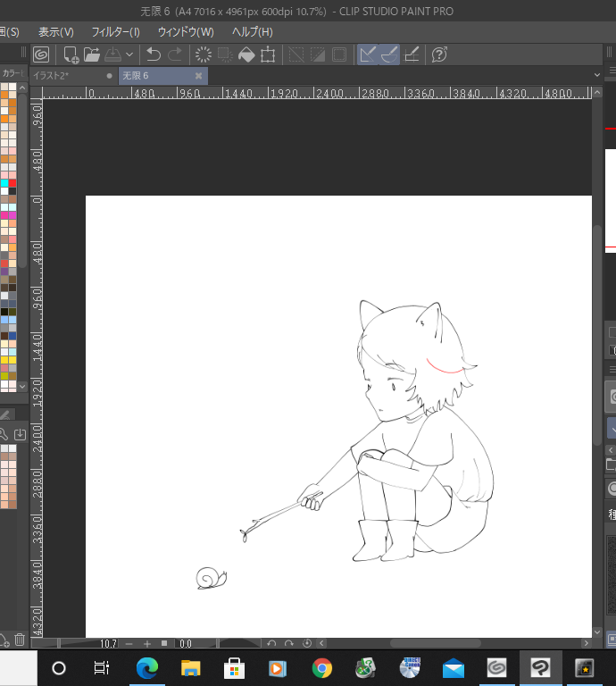Expand the save options dropdown arrow
The width and height of the screenshot is (616, 686).
pos(129,54)
